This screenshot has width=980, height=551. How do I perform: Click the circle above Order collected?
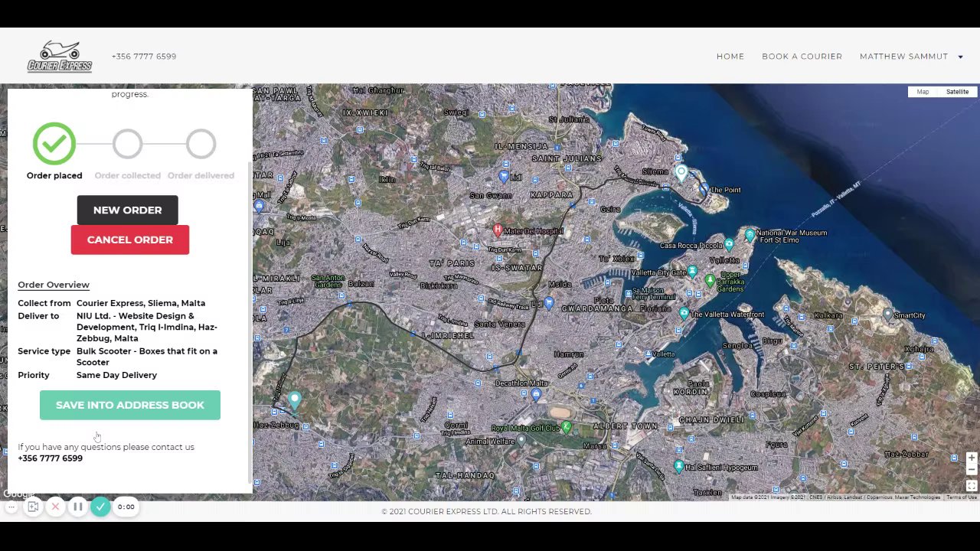coord(128,144)
